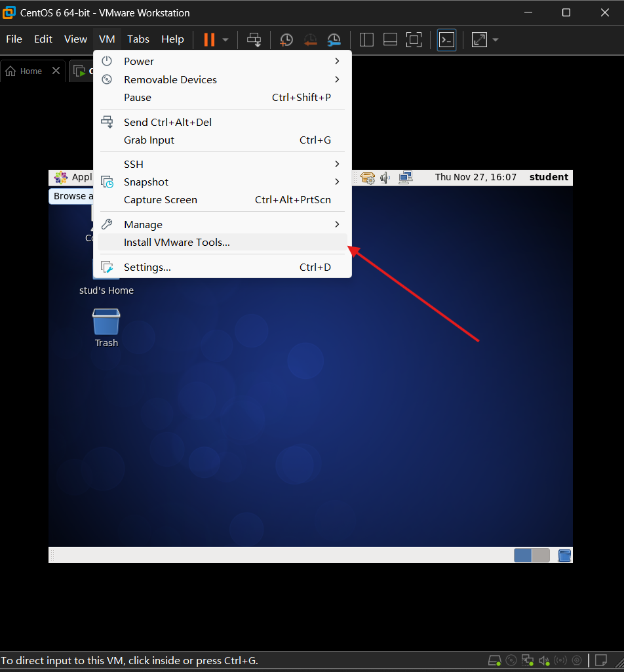624x672 pixels.
Task: Enter full screen mode via toolbar icon
Action: point(414,40)
